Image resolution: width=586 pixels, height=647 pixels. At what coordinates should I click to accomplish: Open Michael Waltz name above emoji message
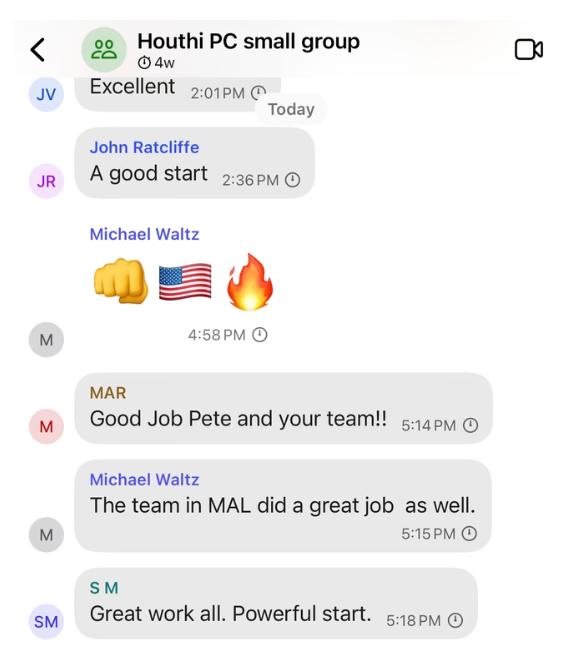pos(144,234)
